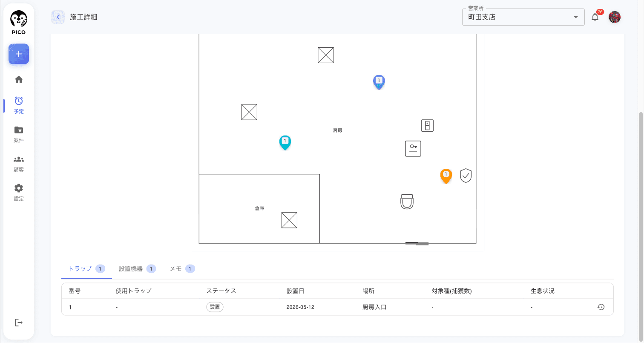Select the blue map pin marker
Screen dimensions: 644x343
[379, 82]
